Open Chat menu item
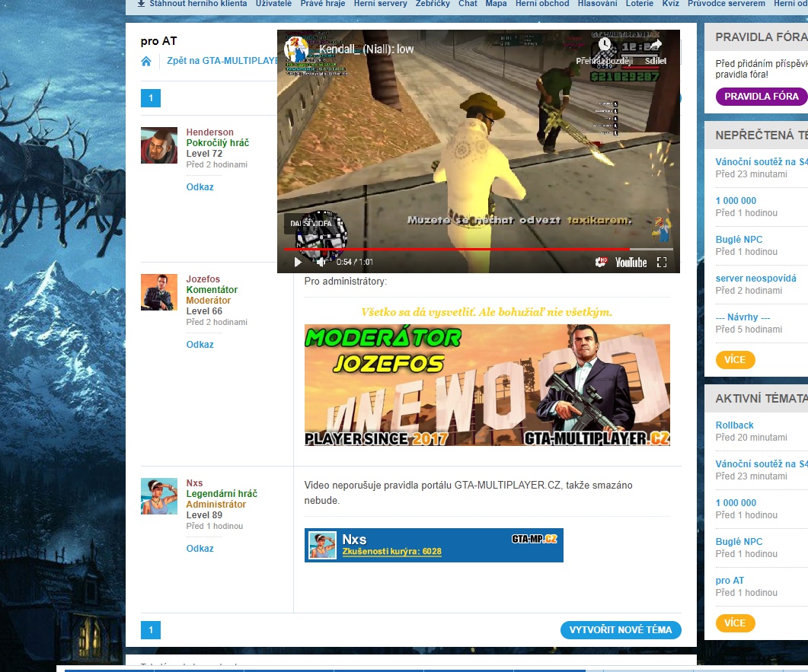Image resolution: width=808 pixels, height=672 pixels. click(x=468, y=3)
